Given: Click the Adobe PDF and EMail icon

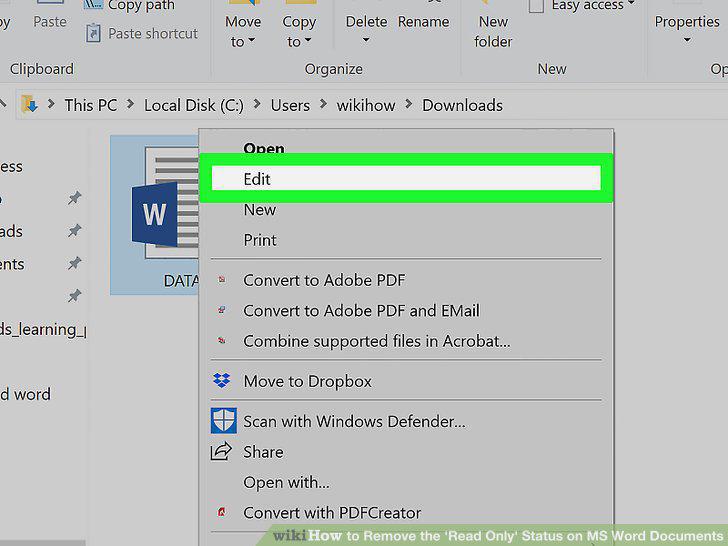Looking at the screenshot, I should coord(222,310).
